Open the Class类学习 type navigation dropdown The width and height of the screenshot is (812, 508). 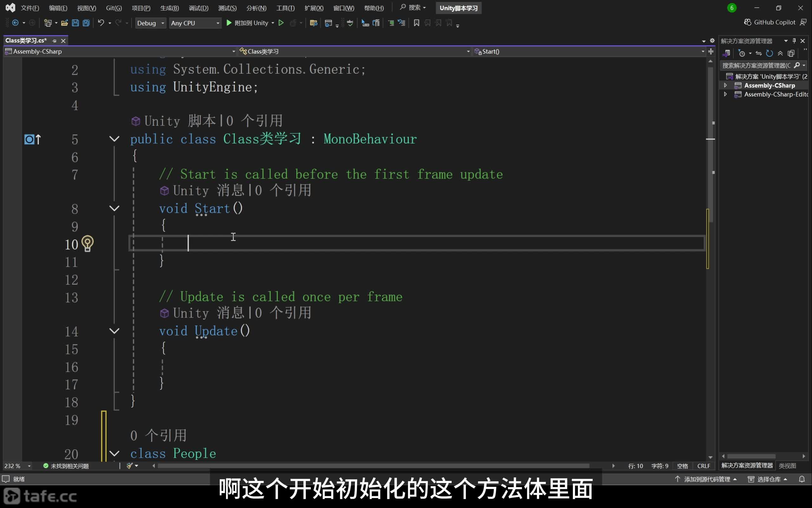coord(355,51)
